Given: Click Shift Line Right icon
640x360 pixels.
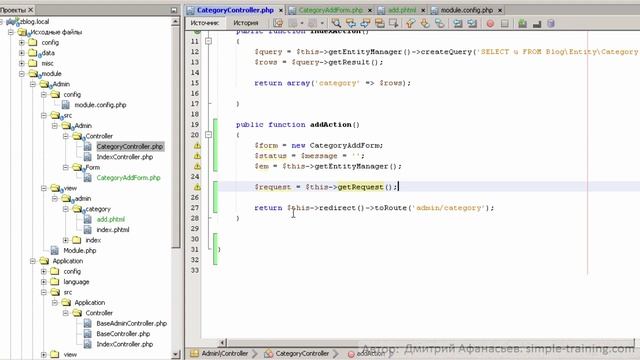Looking at the screenshot, I should pyautogui.click(x=472, y=23).
